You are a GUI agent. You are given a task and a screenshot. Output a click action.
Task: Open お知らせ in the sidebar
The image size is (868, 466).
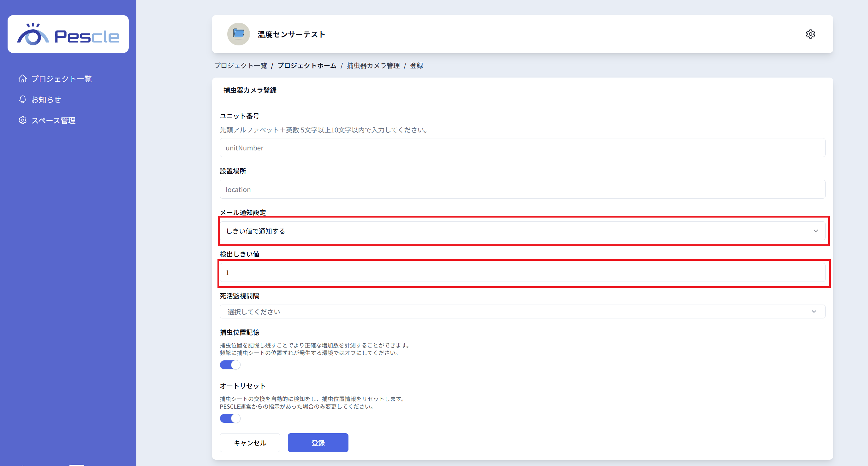click(46, 100)
